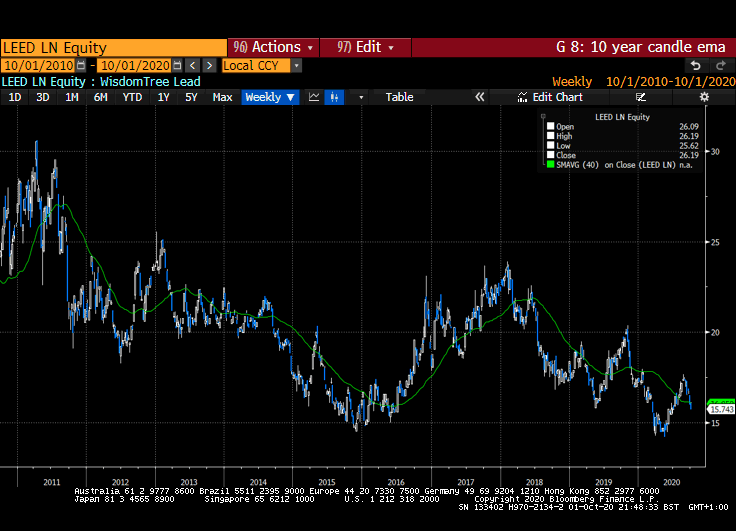The height and width of the screenshot is (531, 736).
Task: Go to next date range arrow
Action: (x=209, y=66)
